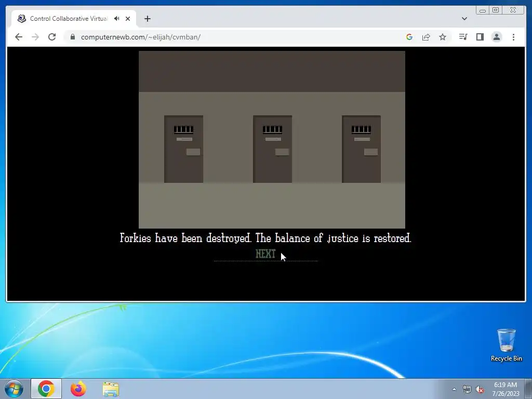Close the Control Collaborative Virtual tab
This screenshot has height=399, width=532.
(x=128, y=19)
